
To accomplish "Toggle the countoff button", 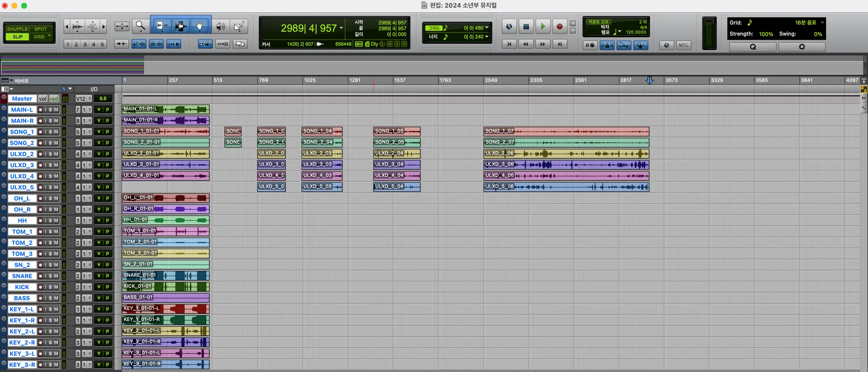I will pyautogui.click(x=598, y=22).
